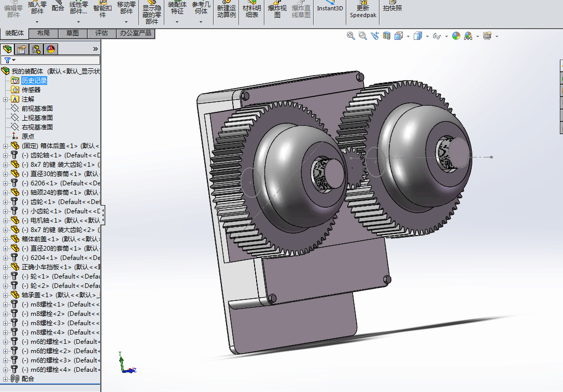This screenshot has width=563, height=392.
Task: Click the Edit Appearance color sphere
Action: pyautogui.click(x=456, y=36)
